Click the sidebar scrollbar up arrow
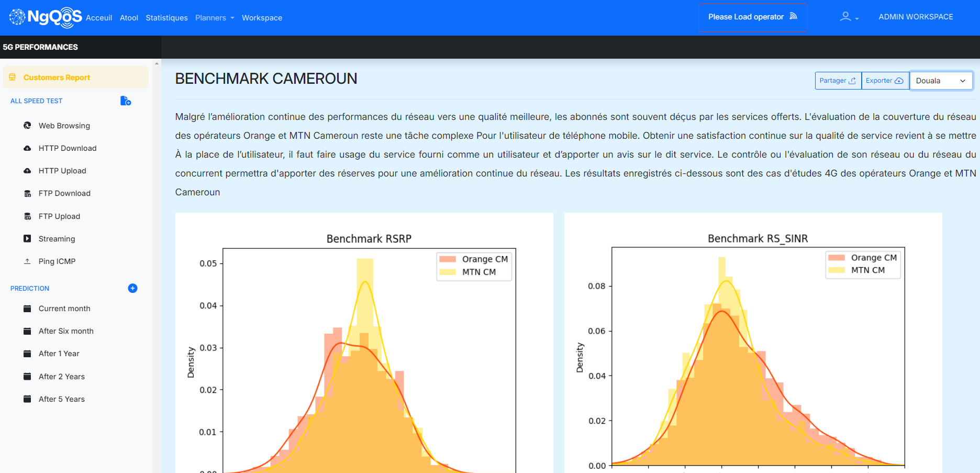Viewport: 980px width, 473px height. click(157, 63)
